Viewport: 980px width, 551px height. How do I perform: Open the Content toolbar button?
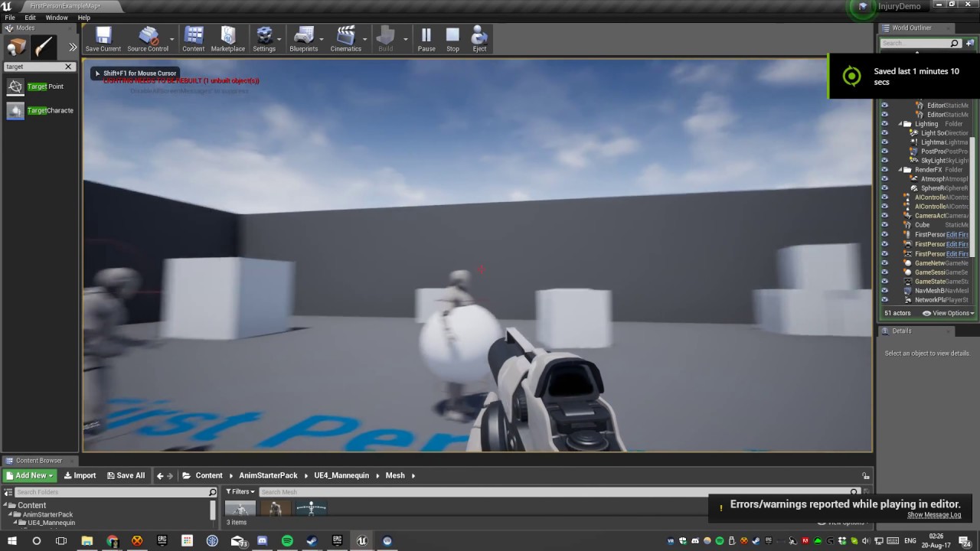tap(194, 39)
